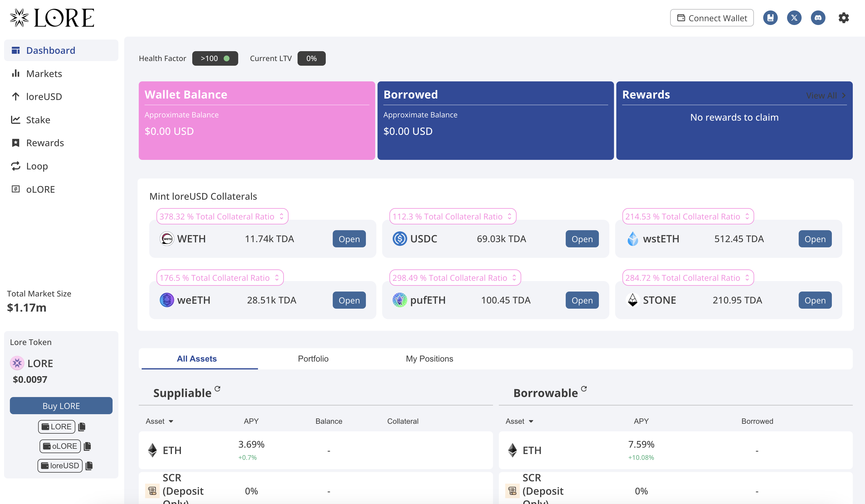Expand WETH 378.32% collateral ratio selector
Screen dimensions: 865x504
click(x=222, y=217)
